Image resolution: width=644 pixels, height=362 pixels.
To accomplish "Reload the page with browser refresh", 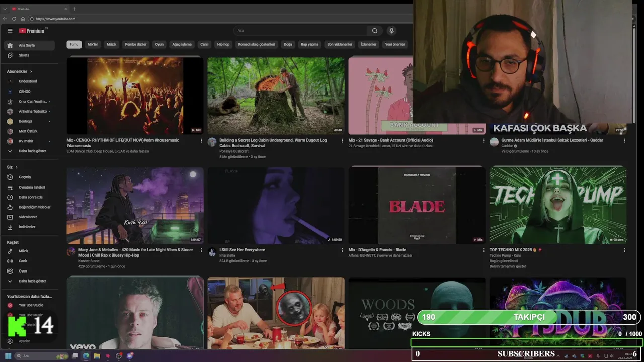I will click(14, 19).
